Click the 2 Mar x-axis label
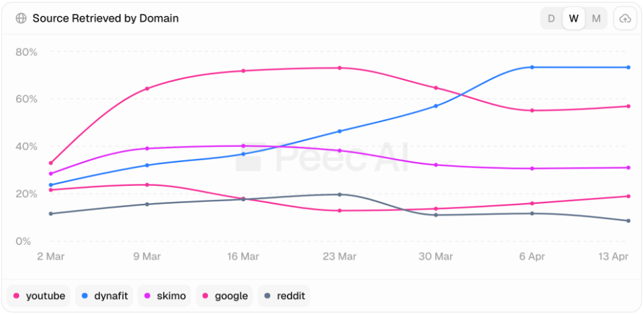 tap(50, 257)
